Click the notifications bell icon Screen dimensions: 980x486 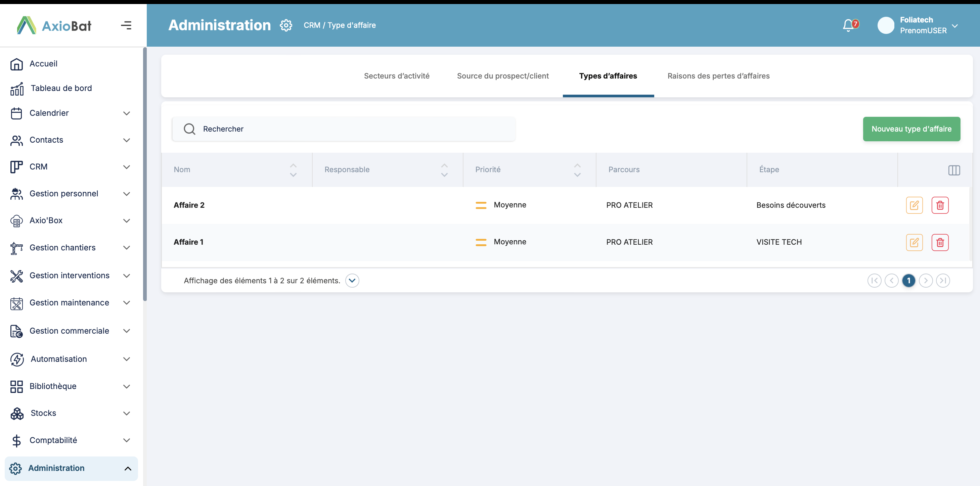(848, 26)
